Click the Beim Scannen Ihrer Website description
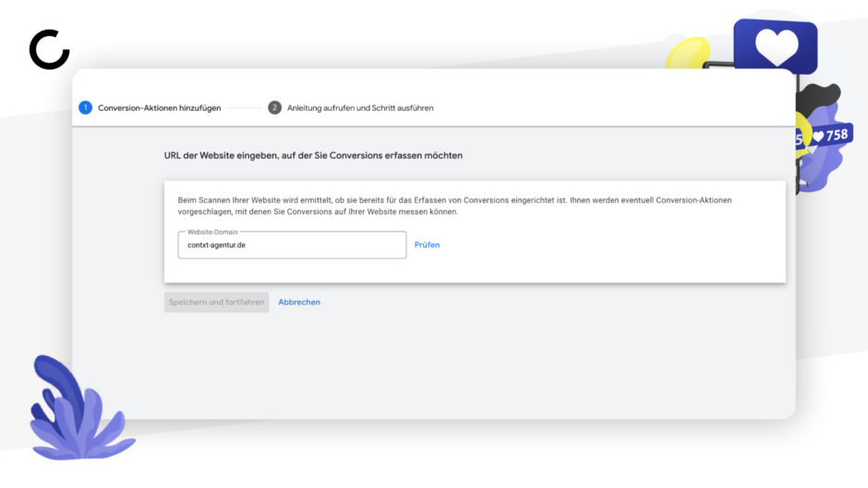The height and width of the screenshot is (488, 868). coord(454,206)
